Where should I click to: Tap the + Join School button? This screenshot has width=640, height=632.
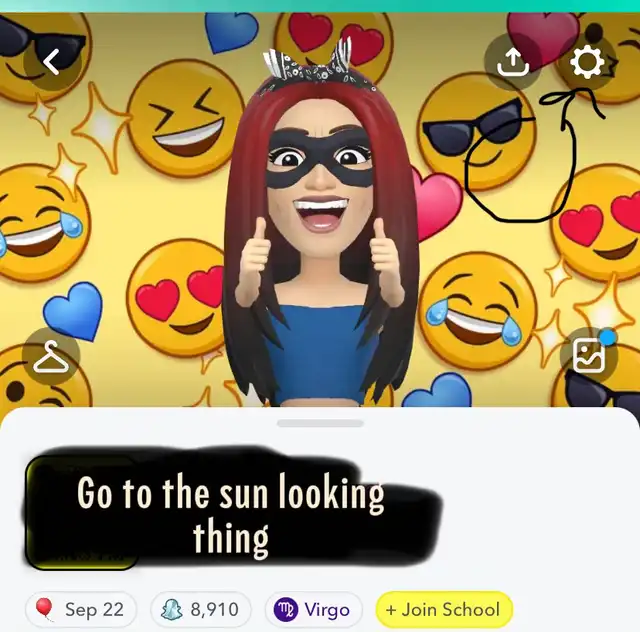(x=444, y=610)
